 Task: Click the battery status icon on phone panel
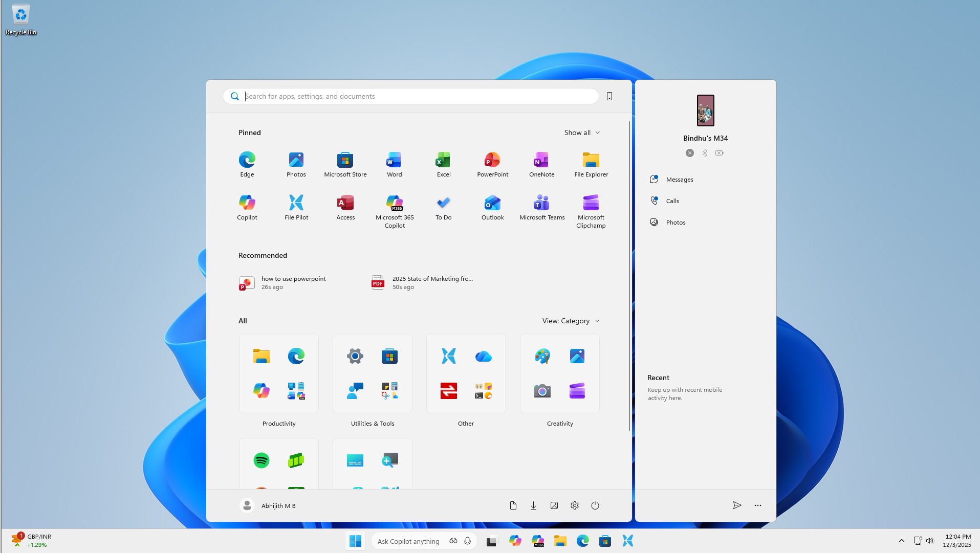pyautogui.click(x=720, y=152)
